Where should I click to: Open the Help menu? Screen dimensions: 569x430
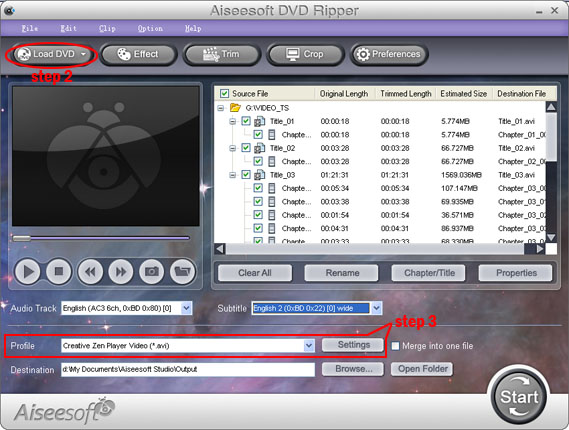click(193, 28)
